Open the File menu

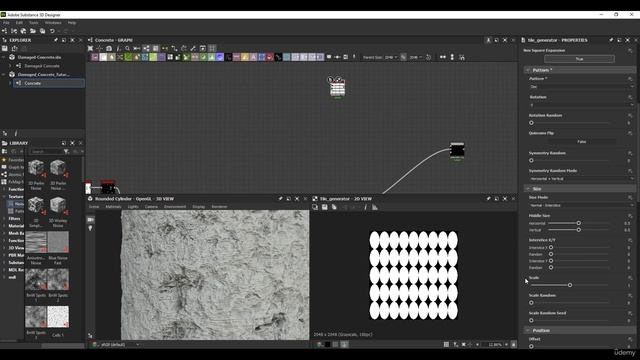6,23
